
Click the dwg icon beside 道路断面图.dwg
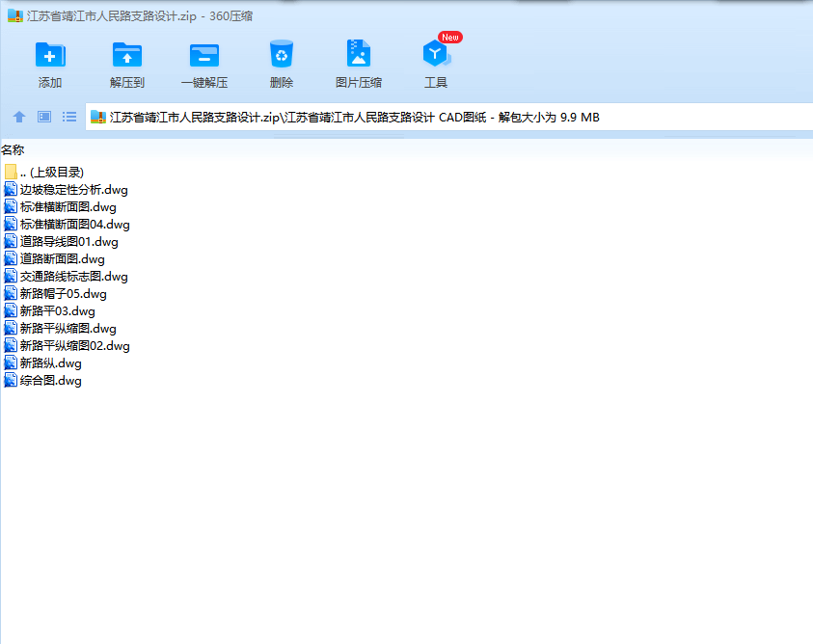coord(11,258)
